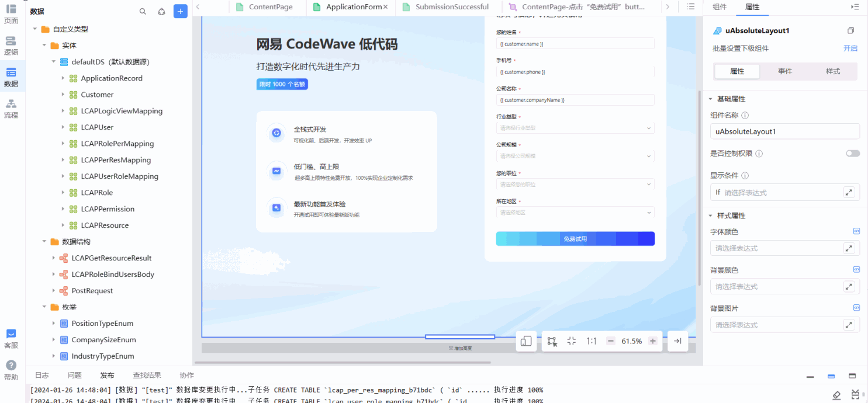The image size is (868, 403).
Task: Click the 组件名称 input field
Action: click(785, 131)
